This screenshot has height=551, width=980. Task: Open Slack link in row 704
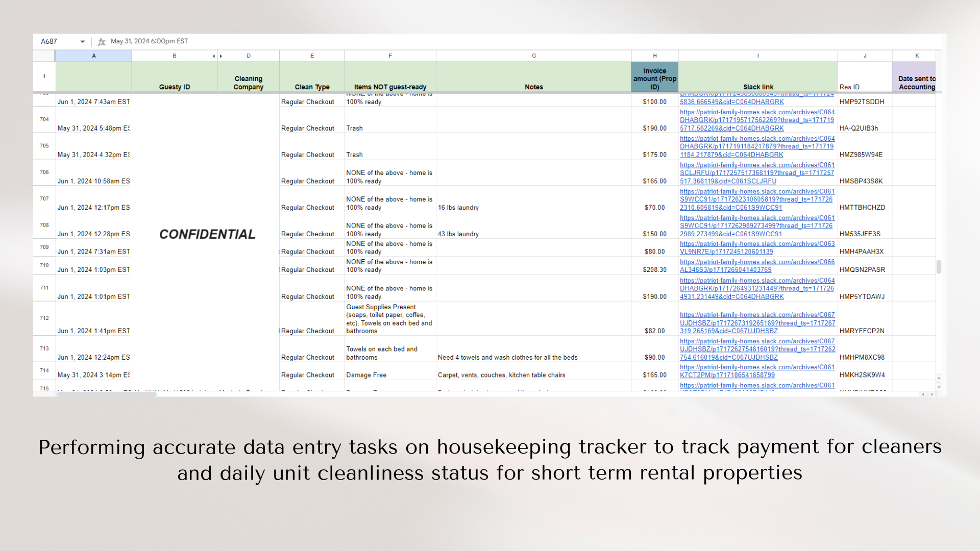(x=757, y=120)
